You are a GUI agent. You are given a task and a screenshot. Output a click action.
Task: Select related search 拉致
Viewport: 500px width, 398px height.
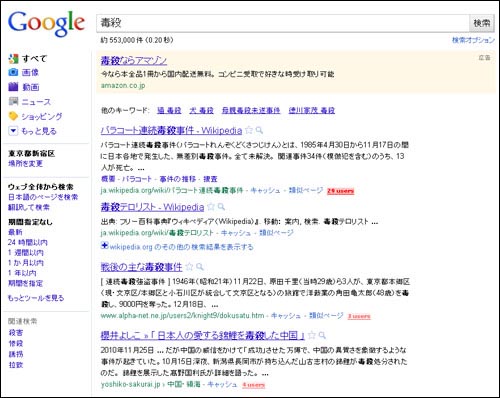[x=16, y=365]
